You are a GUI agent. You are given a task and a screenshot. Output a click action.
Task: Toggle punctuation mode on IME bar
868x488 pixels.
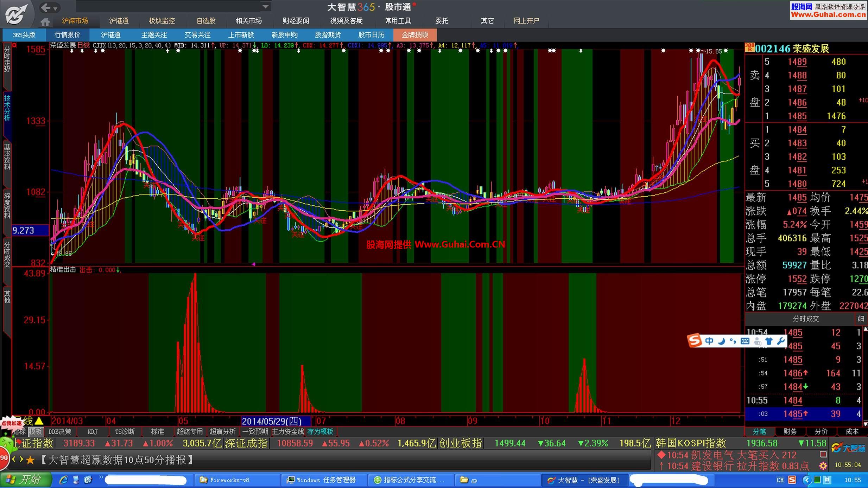733,341
